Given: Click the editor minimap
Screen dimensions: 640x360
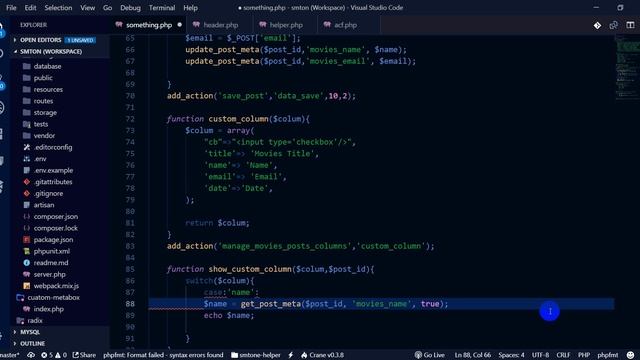Looking at the screenshot, I should click(627, 67).
